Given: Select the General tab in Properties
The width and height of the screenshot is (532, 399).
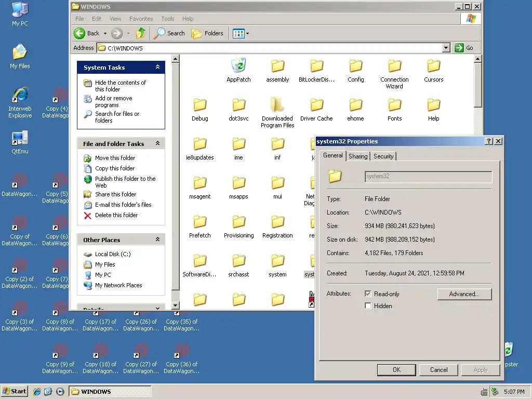Looking at the screenshot, I should (x=333, y=155).
